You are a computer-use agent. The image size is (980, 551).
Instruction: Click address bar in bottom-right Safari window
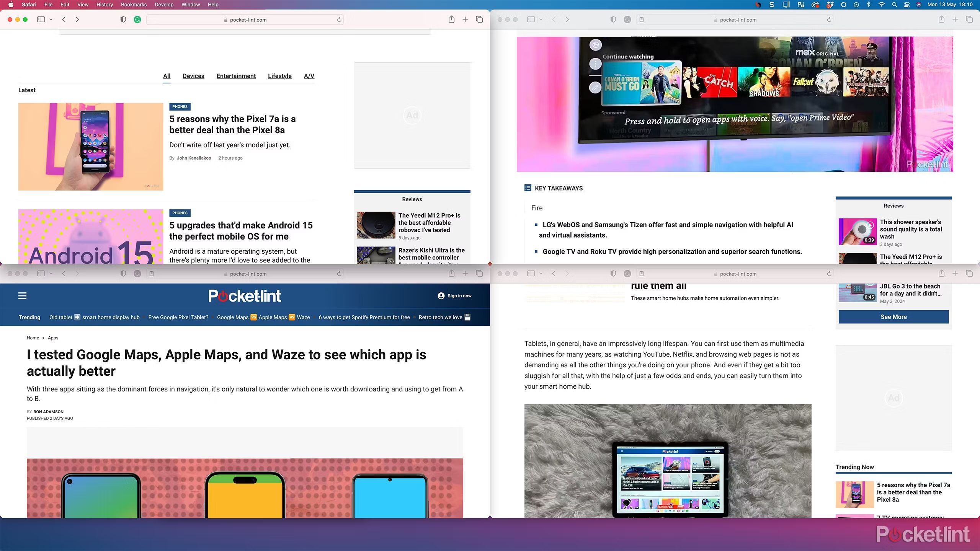[735, 274]
